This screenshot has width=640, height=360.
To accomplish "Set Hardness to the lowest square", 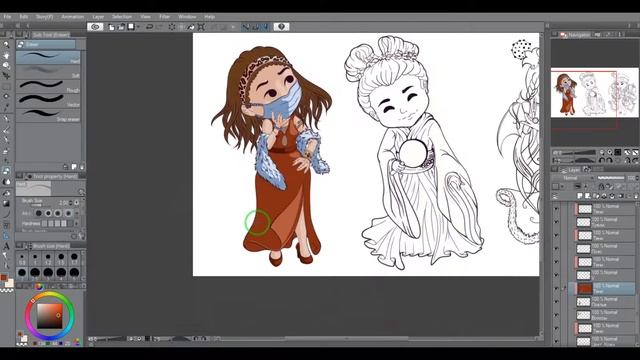I will [x=44, y=224].
